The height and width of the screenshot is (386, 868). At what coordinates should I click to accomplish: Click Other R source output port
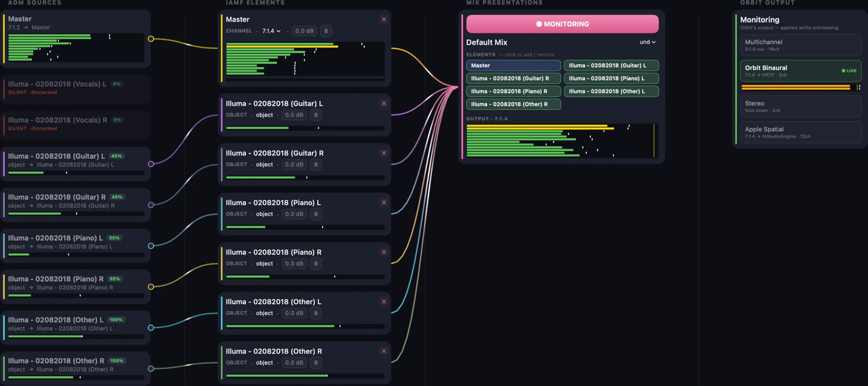(x=151, y=369)
